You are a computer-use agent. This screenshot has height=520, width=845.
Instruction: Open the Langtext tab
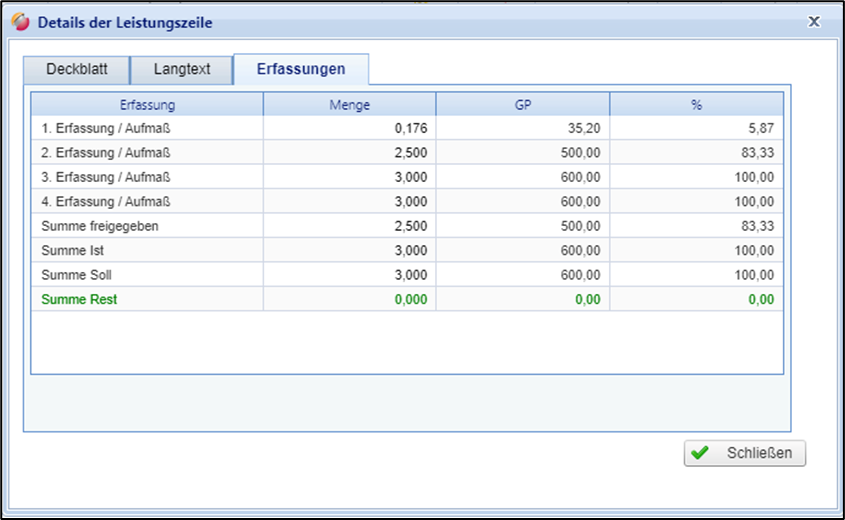182,70
